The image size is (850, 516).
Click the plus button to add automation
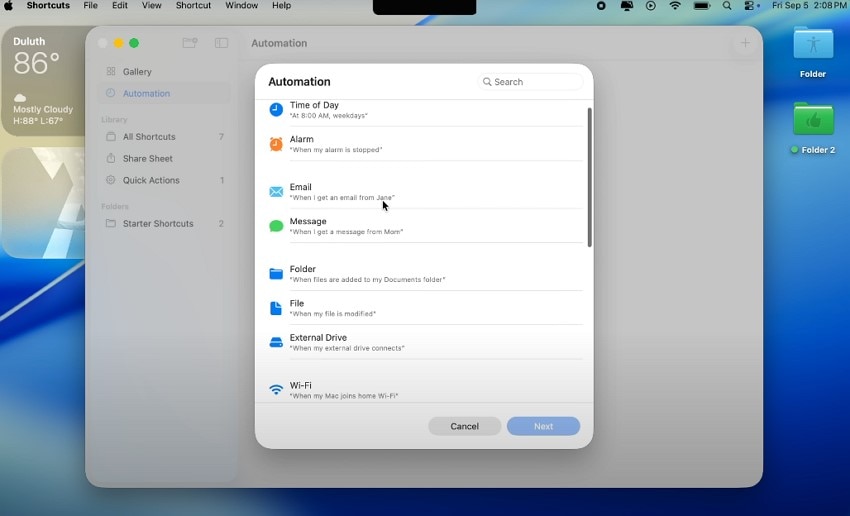[x=745, y=43]
